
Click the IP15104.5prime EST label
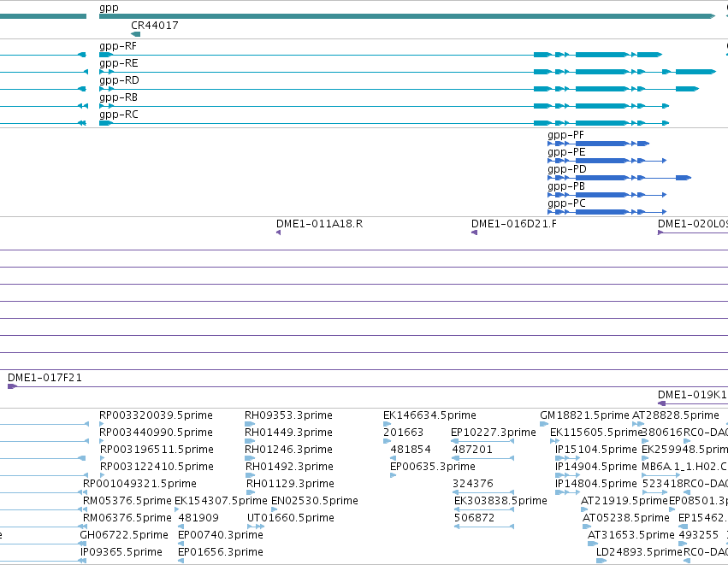coord(596,450)
